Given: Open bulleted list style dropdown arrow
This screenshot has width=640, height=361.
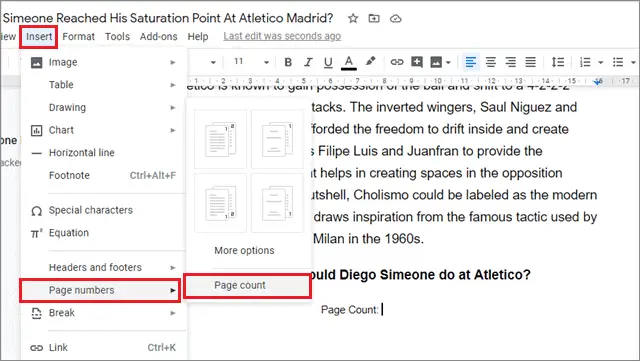Looking at the screenshot, I should pyautogui.click(x=633, y=62).
